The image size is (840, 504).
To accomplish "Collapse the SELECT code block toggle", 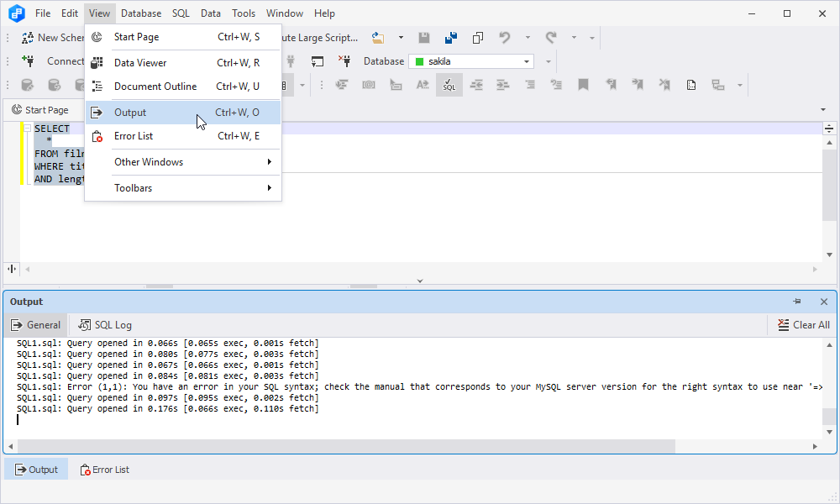I will point(27,129).
